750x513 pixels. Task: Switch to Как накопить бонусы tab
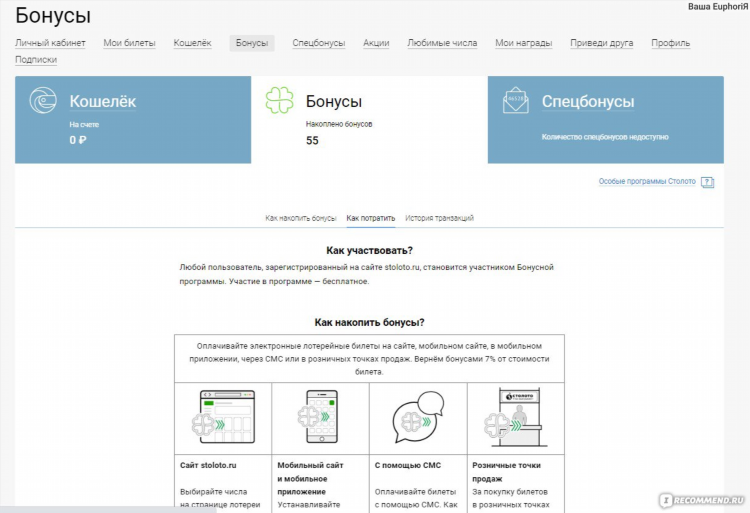pos(301,218)
